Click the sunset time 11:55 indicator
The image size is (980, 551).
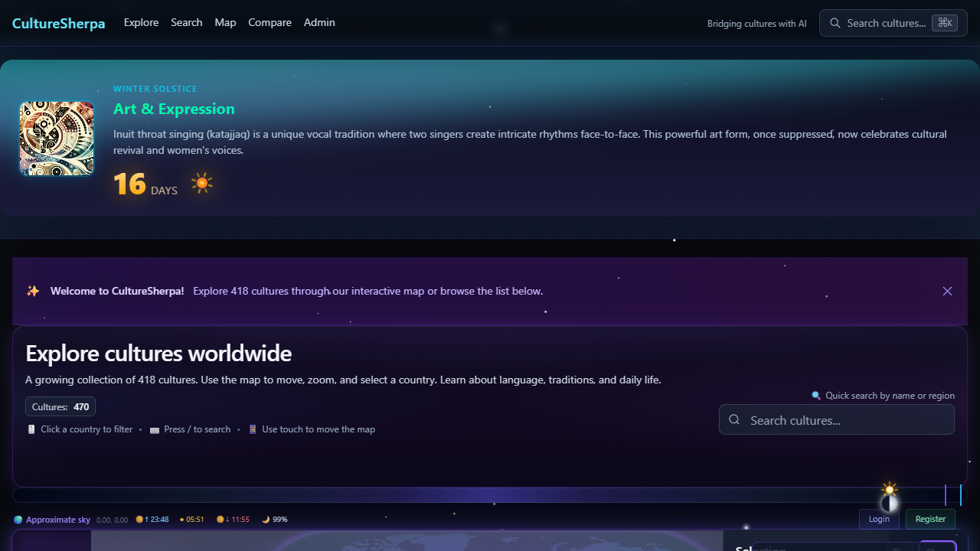233,520
